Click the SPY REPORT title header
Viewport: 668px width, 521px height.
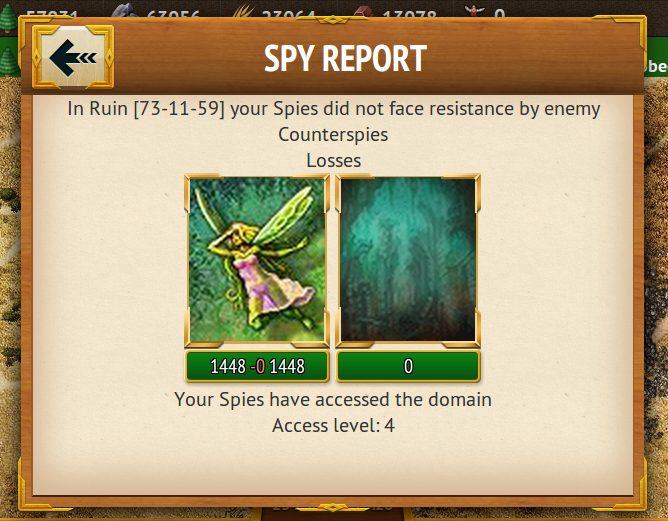pos(345,58)
